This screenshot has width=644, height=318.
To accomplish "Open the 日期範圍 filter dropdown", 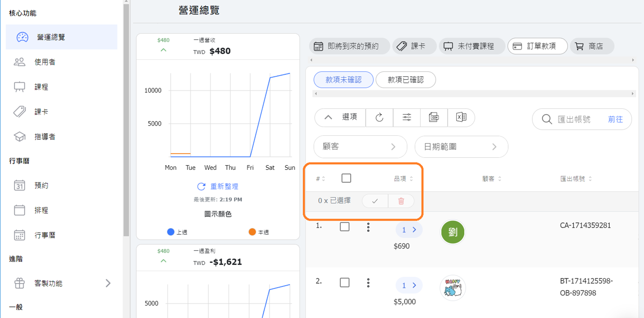I will click(461, 147).
